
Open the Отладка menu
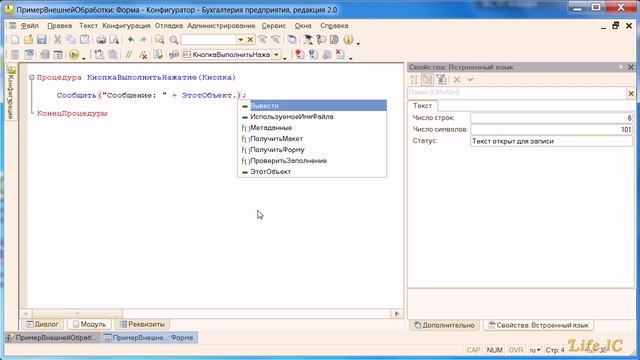169,25
